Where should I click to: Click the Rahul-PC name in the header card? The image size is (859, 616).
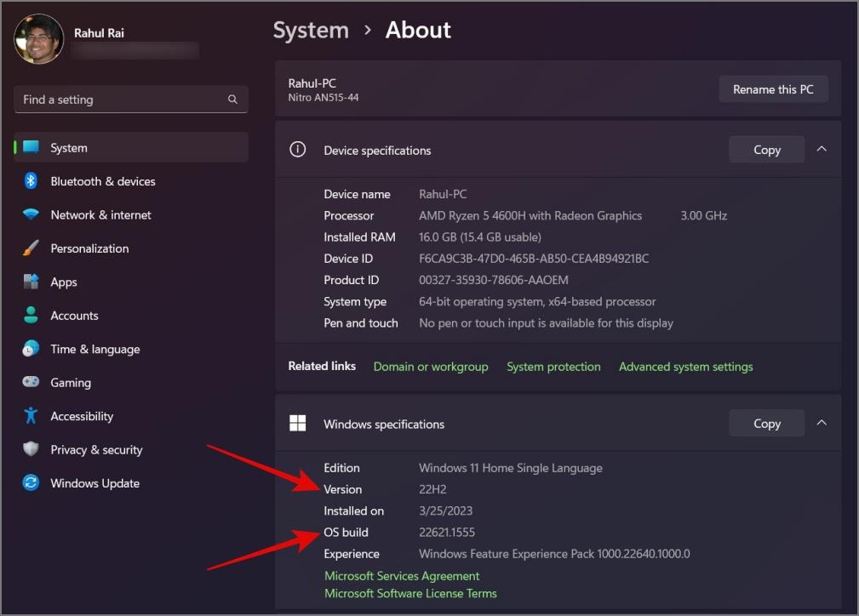[312, 83]
